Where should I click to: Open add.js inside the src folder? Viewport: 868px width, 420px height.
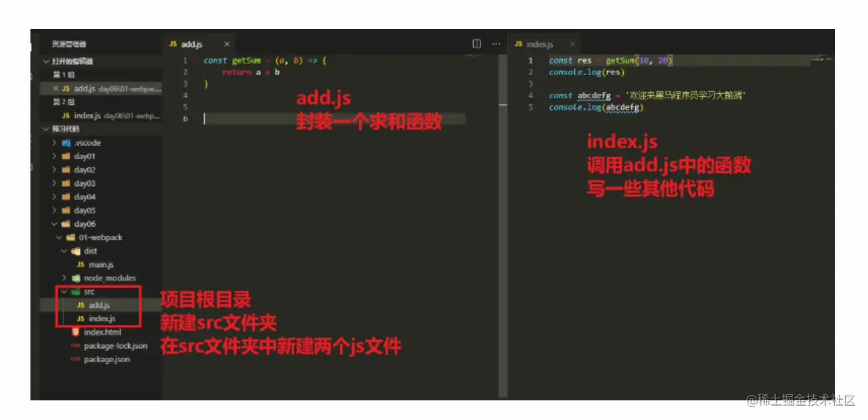coord(99,305)
